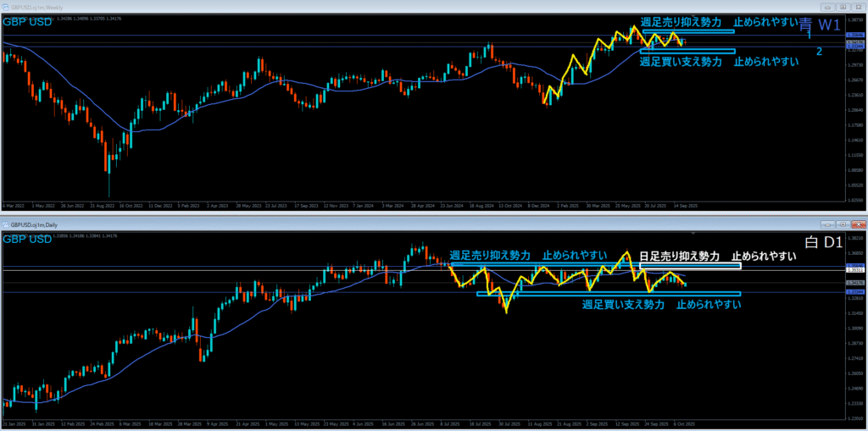
Task: Click the '青 W1' label on Weekly chart
Action: coord(819,25)
